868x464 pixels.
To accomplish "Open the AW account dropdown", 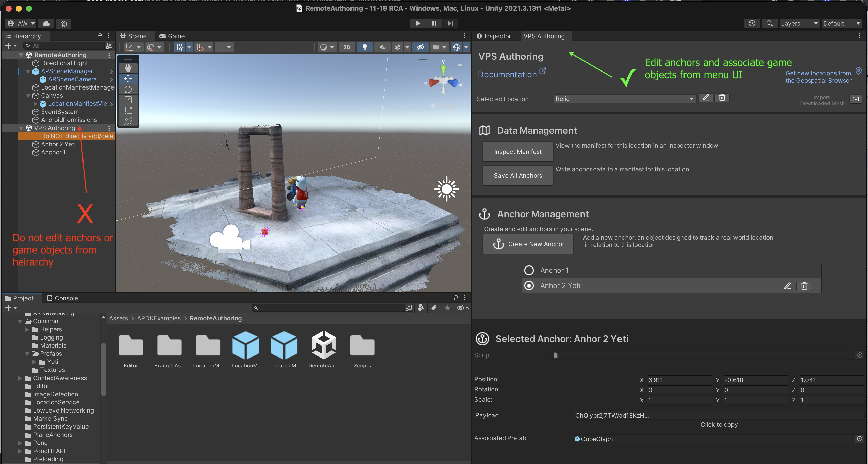I will (21, 23).
